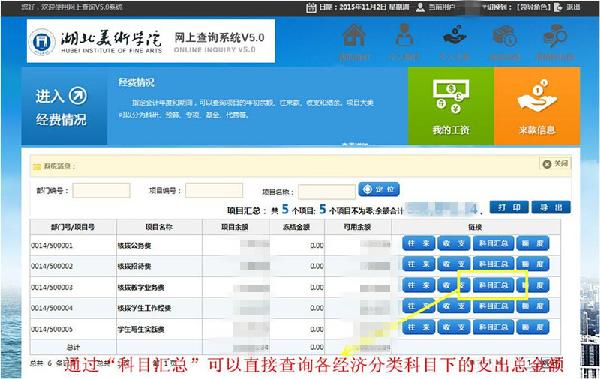
Task: Open the coins-with-magnifier query icon
Action: 555,36
